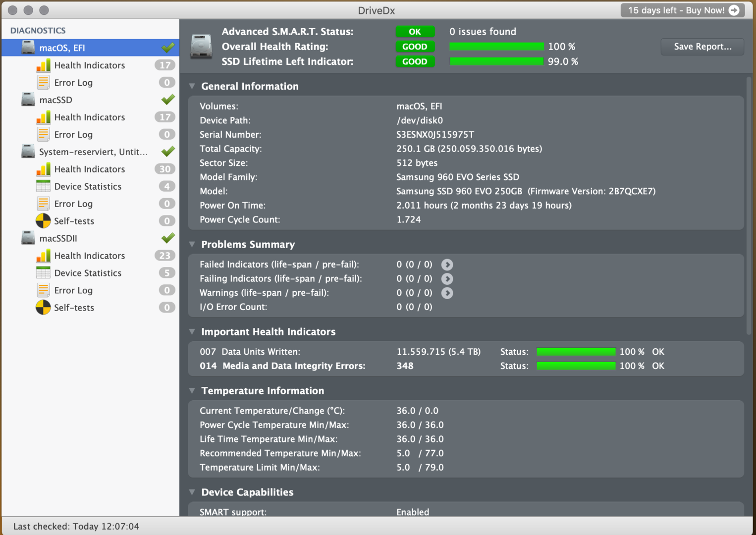Click Error Log icon under macSSDII
Image resolution: width=756 pixels, height=535 pixels.
43,290
